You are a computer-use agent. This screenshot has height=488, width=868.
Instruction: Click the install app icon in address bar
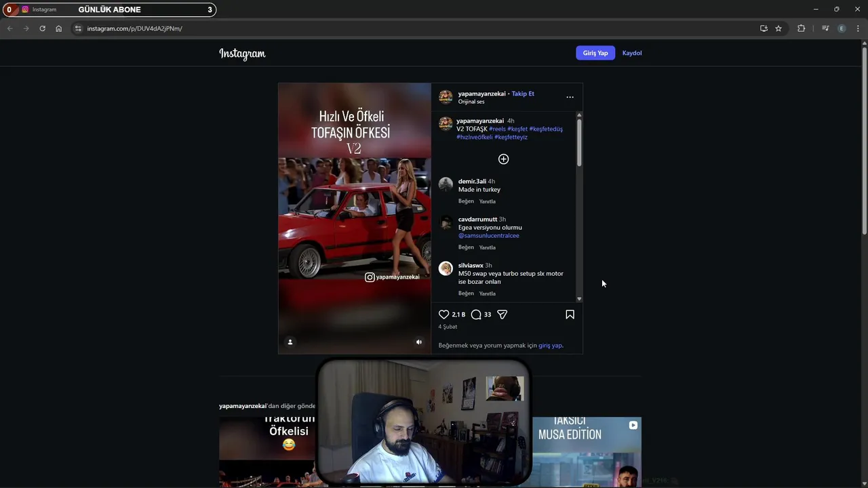764,28
